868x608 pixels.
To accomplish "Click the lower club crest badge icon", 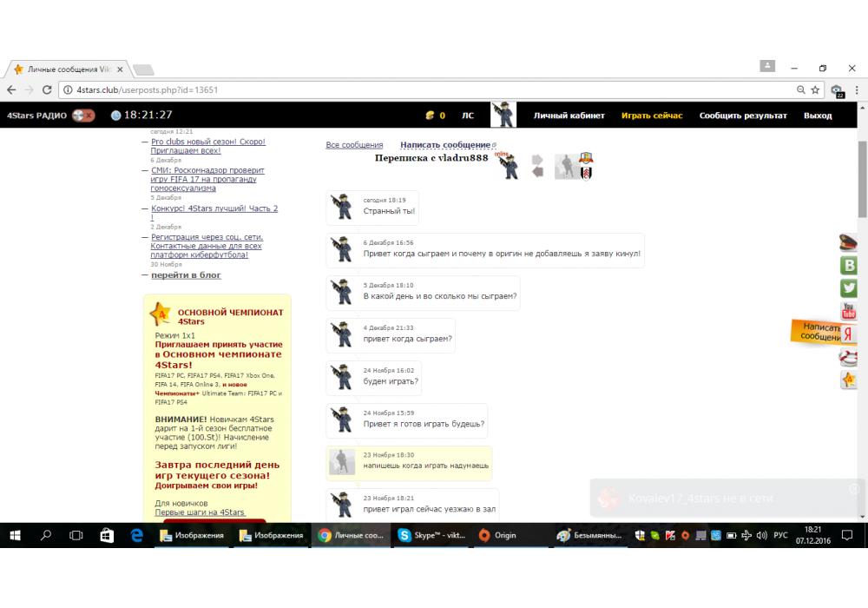I will coord(586,173).
